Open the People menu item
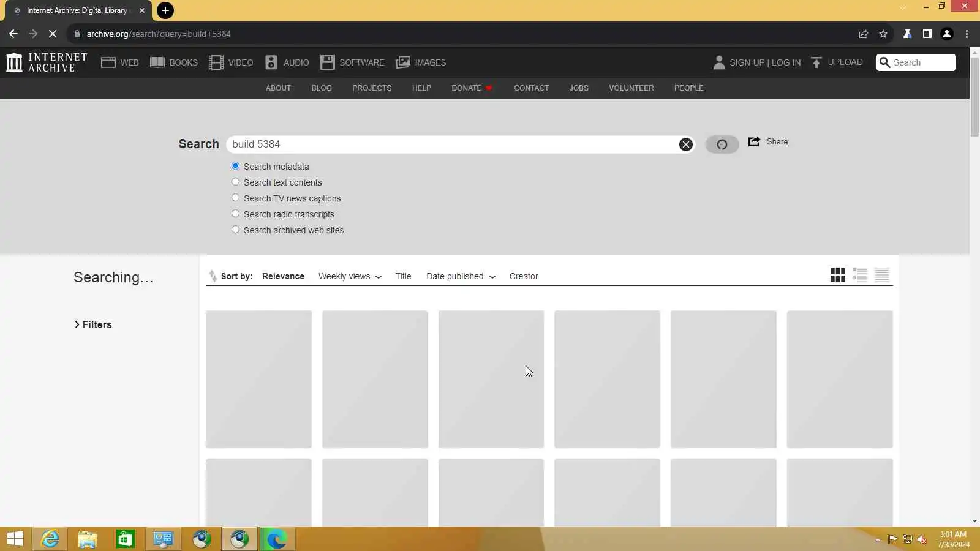This screenshot has width=980, height=551. 689,88
